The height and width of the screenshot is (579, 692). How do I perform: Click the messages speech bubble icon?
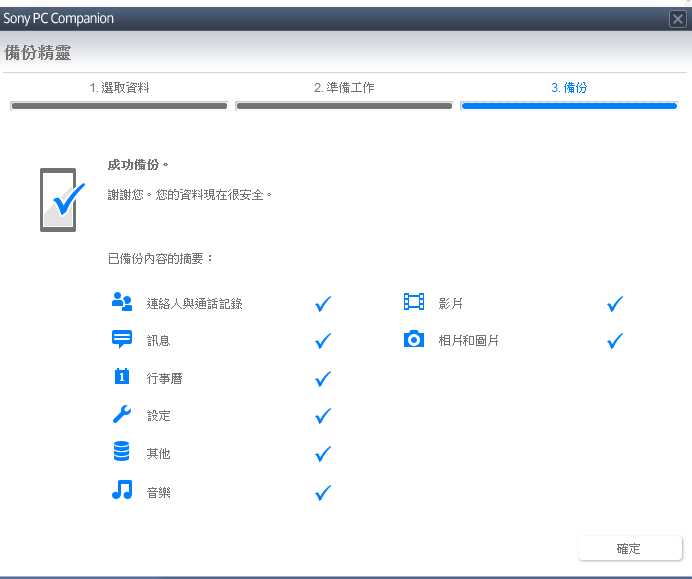(x=122, y=339)
